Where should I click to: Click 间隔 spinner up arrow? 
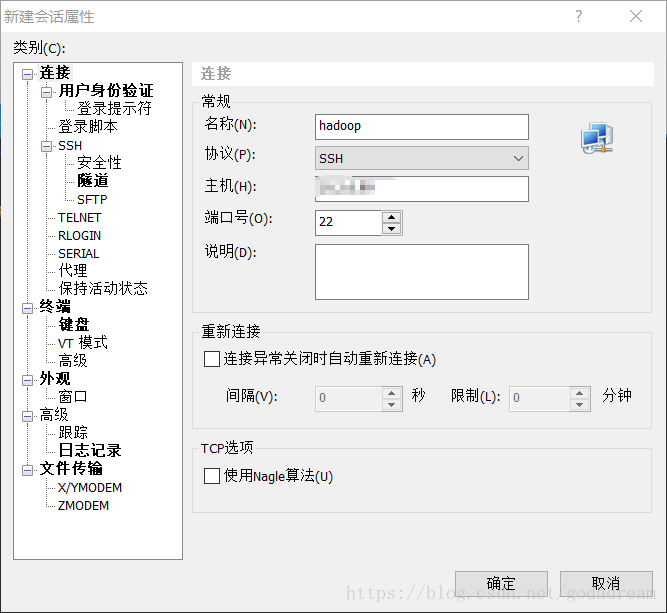click(x=391, y=393)
